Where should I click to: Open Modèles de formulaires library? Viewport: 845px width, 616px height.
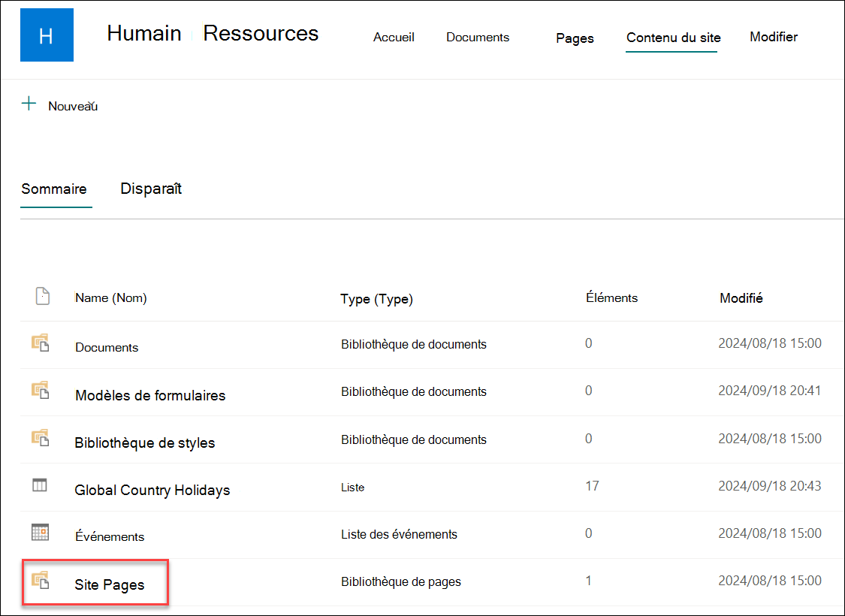(x=150, y=395)
